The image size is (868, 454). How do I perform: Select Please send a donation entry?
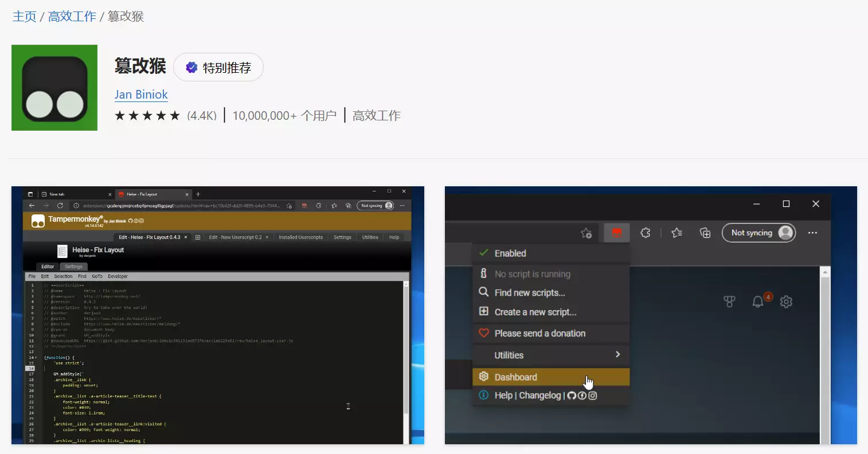point(551,333)
